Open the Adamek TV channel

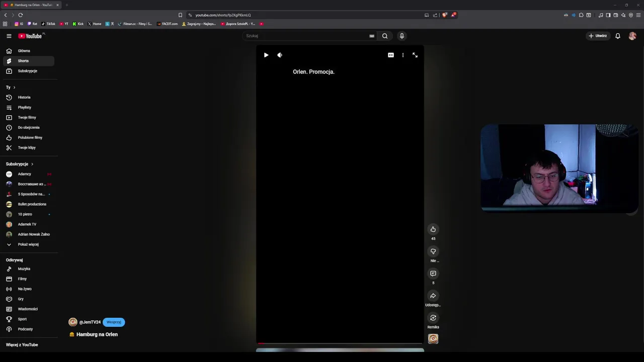point(28,224)
